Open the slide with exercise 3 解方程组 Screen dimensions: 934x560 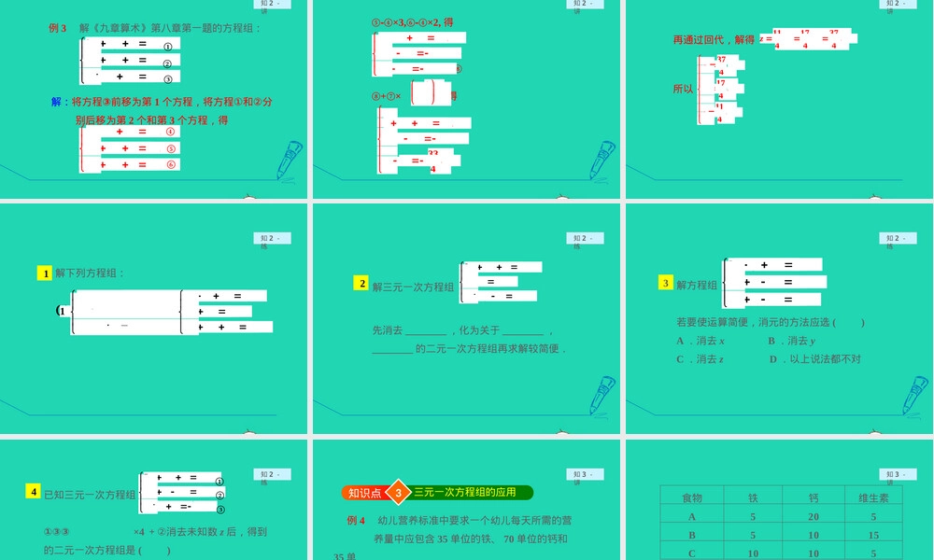(779, 318)
